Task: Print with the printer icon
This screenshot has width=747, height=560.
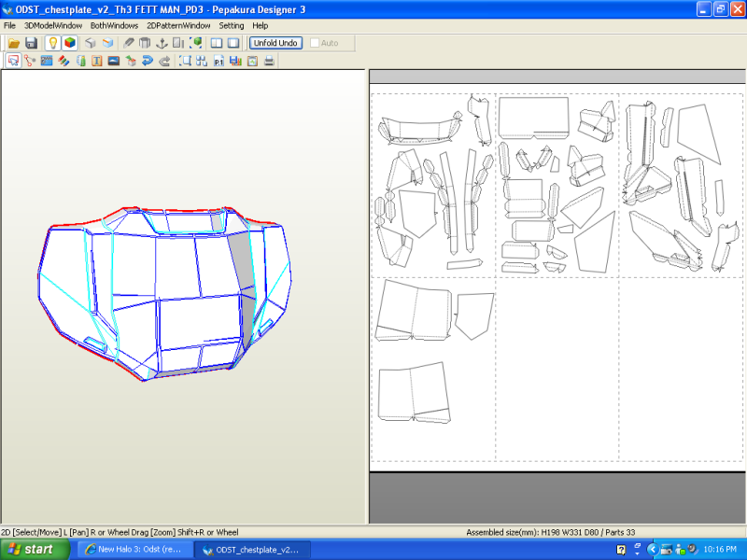Action: [269, 61]
